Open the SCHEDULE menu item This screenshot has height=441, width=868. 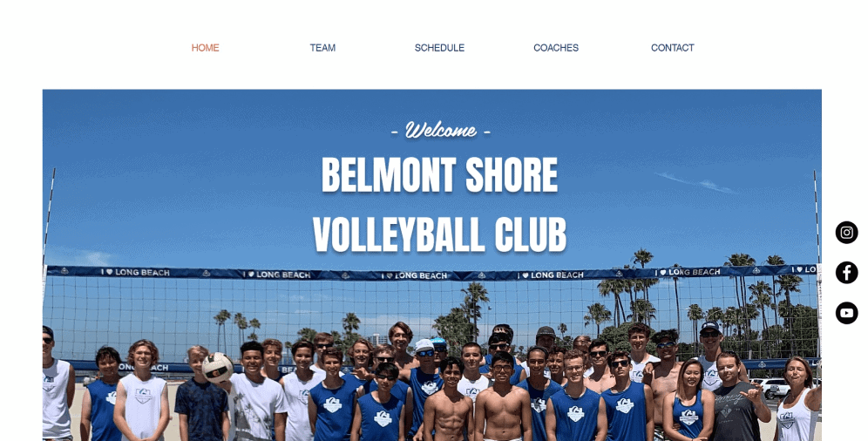click(439, 48)
